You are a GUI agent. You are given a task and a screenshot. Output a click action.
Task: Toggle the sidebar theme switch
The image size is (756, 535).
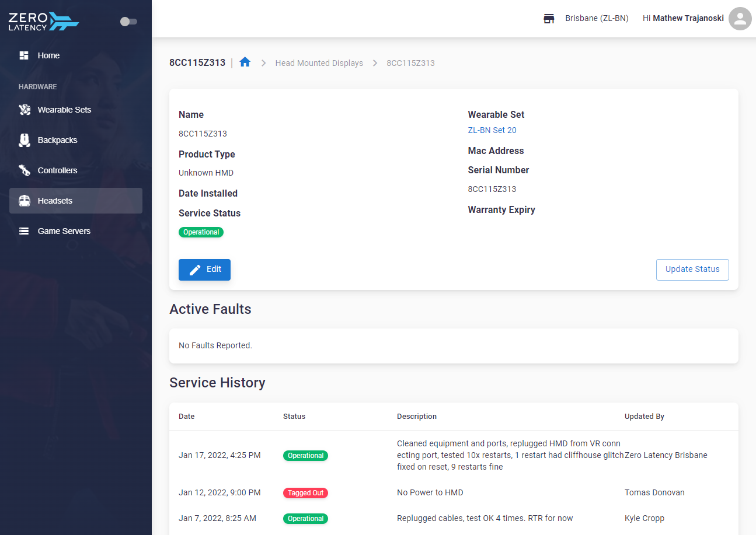(x=128, y=22)
